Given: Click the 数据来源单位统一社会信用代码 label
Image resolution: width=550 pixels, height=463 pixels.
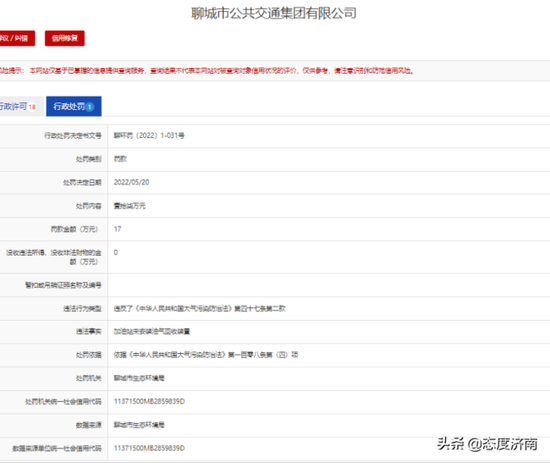Looking at the screenshot, I should pos(57,448).
